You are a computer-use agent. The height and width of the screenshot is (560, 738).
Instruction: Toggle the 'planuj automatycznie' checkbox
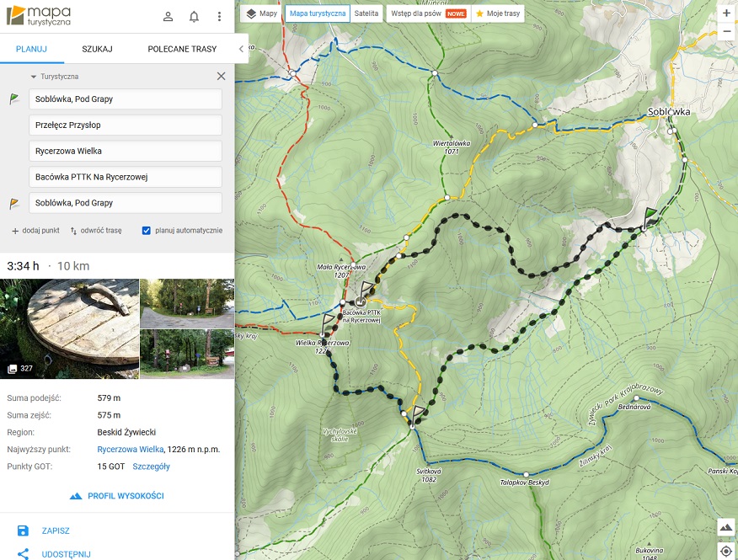pos(147,230)
